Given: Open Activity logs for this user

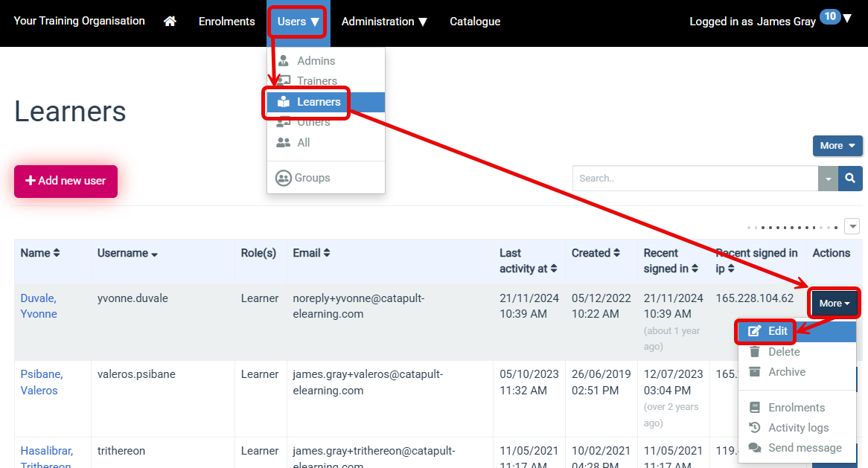Looking at the screenshot, I should click(798, 428).
